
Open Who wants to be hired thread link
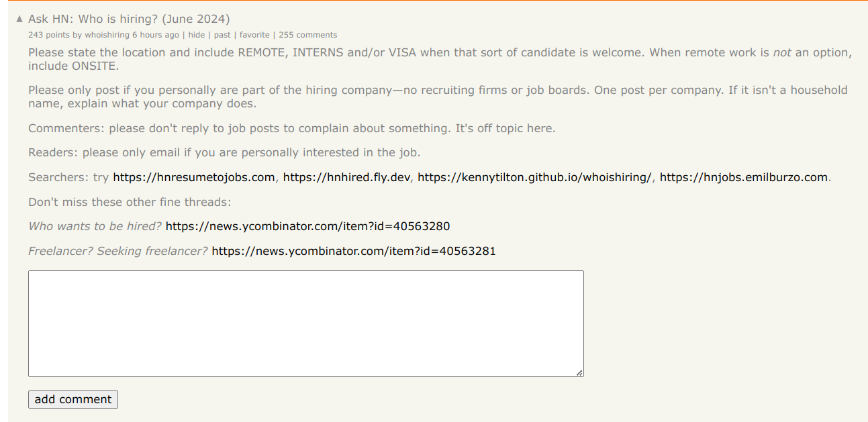click(x=308, y=226)
